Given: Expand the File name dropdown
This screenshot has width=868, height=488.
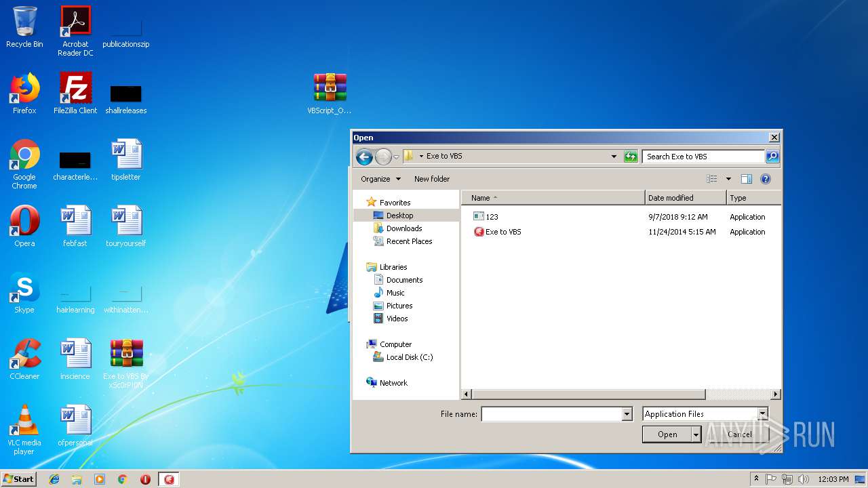Looking at the screenshot, I should (x=627, y=414).
